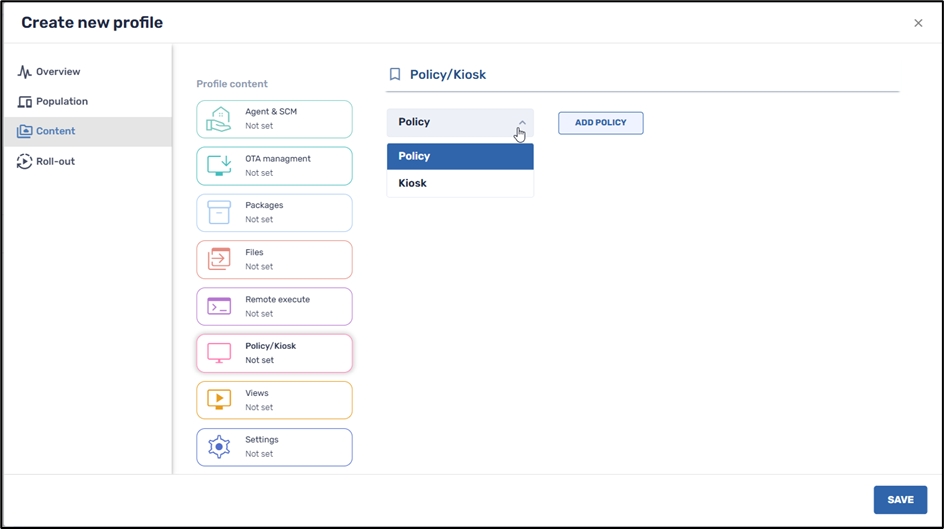
Task: Select the Content section in sidebar
Action: (x=56, y=131)
